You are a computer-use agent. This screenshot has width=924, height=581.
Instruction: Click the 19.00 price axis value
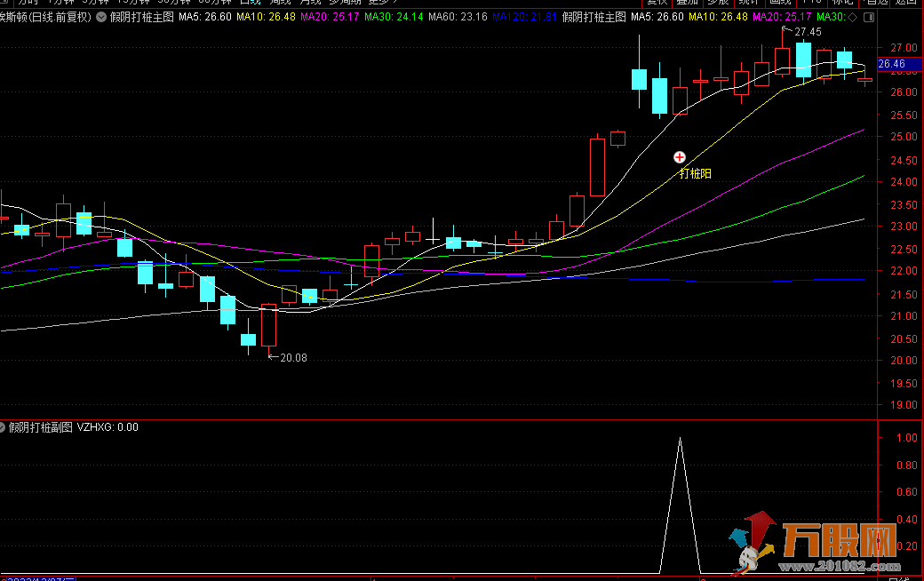click(x=904, y=405)
